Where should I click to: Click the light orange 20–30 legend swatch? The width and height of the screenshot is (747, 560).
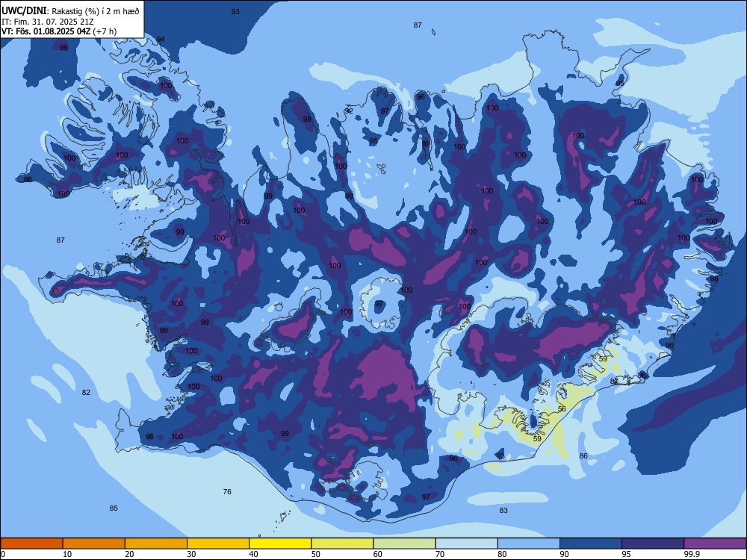point(156,544)
